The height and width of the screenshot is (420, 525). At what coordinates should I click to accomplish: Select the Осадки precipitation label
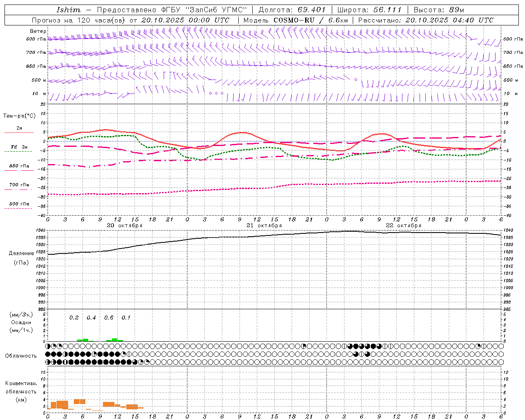21,322
